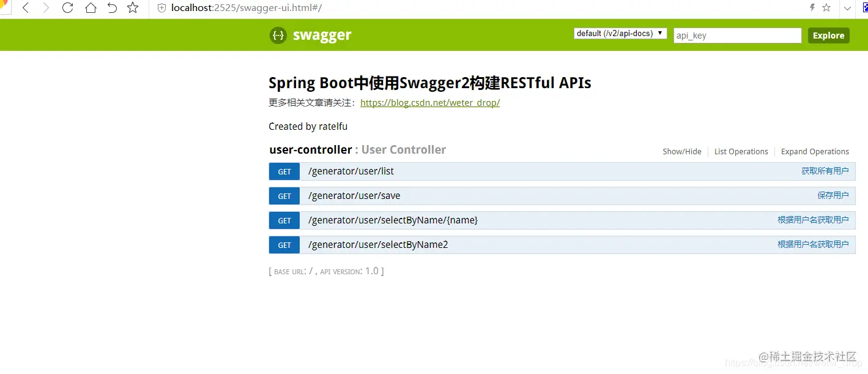The height and width of the screenshot is (374, 868).
Task: Click the lightning bolt speed mode icon
Action: point(812,8)
